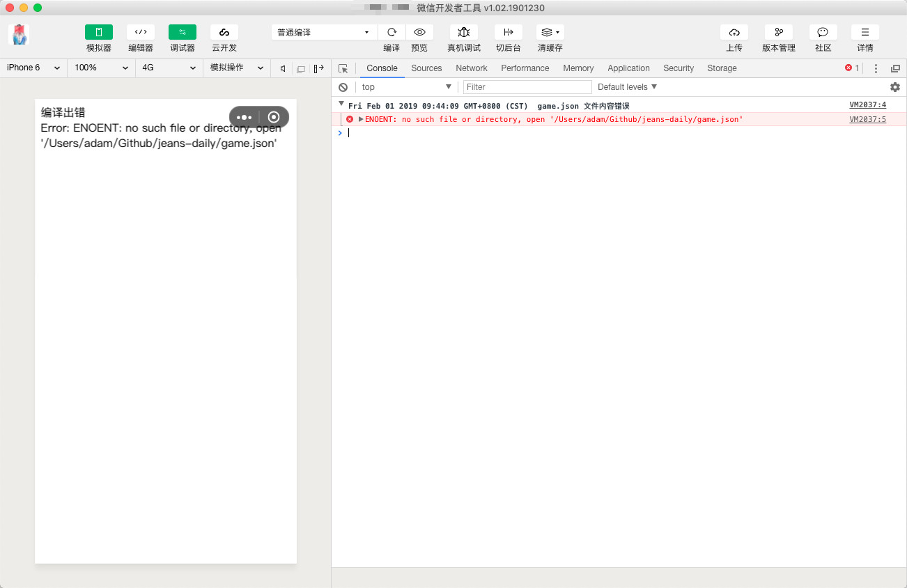Open real device debugging (真机调试) bug icon
The width and height of the screenshot is (907, 588).
coord(463,33)
